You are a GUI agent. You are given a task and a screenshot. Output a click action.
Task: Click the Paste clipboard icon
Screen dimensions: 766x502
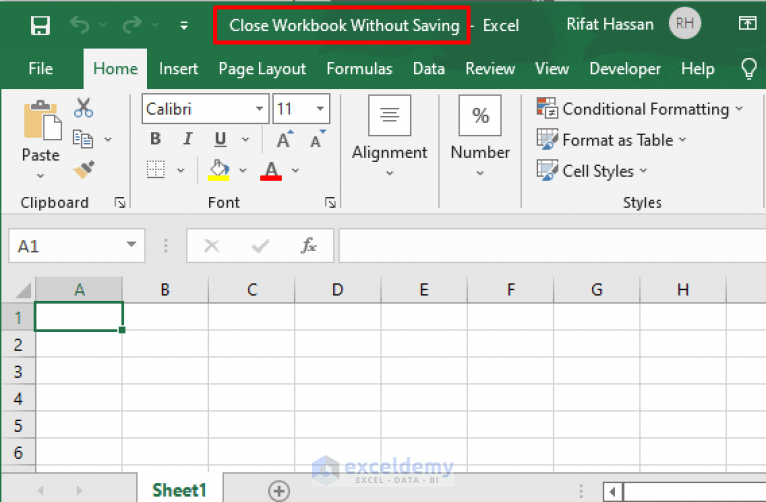click(42, 120)
